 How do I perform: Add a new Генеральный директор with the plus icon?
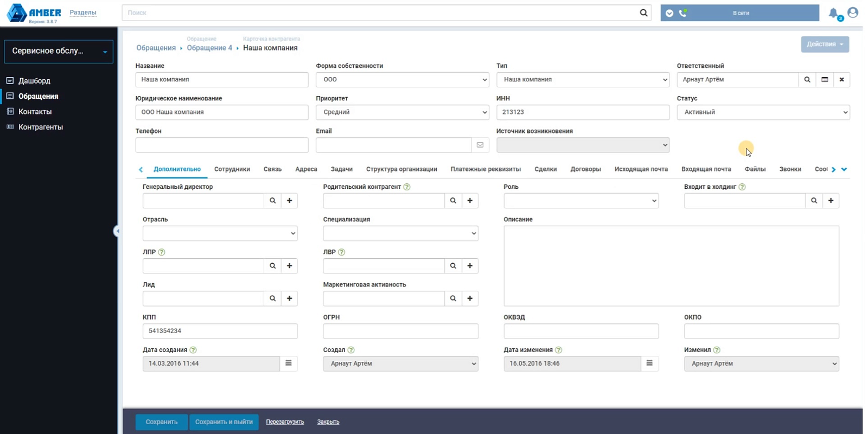coord(290,201)
